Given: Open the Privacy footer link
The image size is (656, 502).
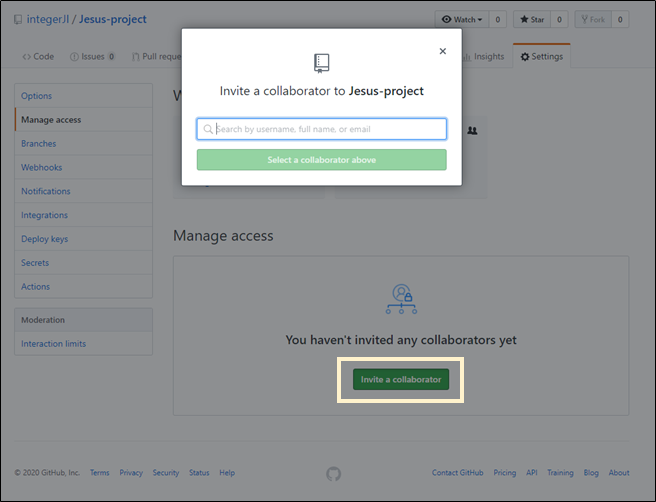Looking at the screenshot, I should pos(131,473).
